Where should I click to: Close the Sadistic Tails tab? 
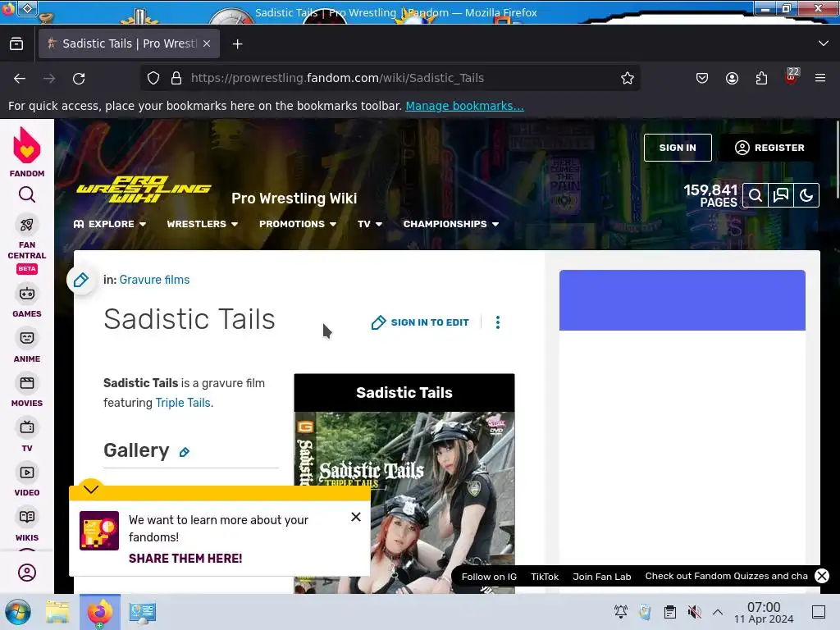(207, 43)
